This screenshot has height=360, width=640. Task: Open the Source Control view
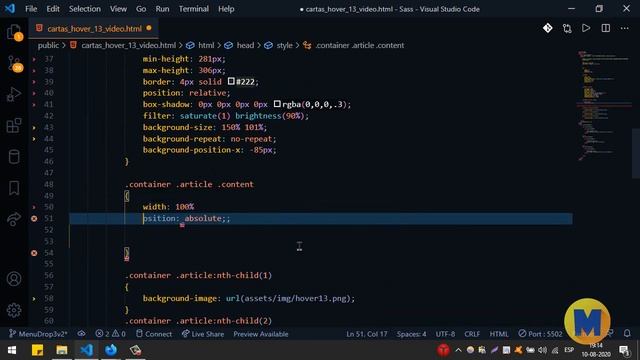point(14,63)
